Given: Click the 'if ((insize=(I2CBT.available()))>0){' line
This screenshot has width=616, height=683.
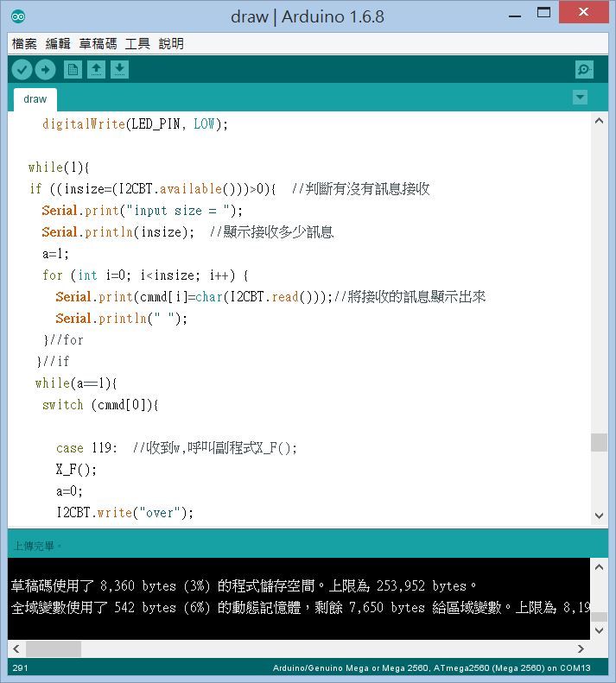Looking at the screenshot, I should point(153,189).
